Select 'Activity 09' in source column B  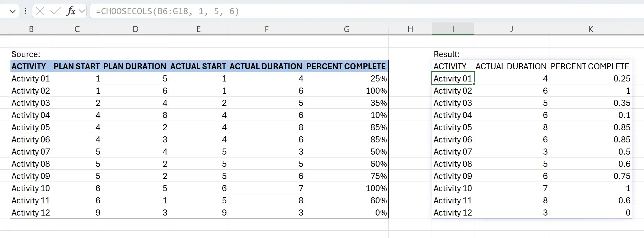pos(31,176)
